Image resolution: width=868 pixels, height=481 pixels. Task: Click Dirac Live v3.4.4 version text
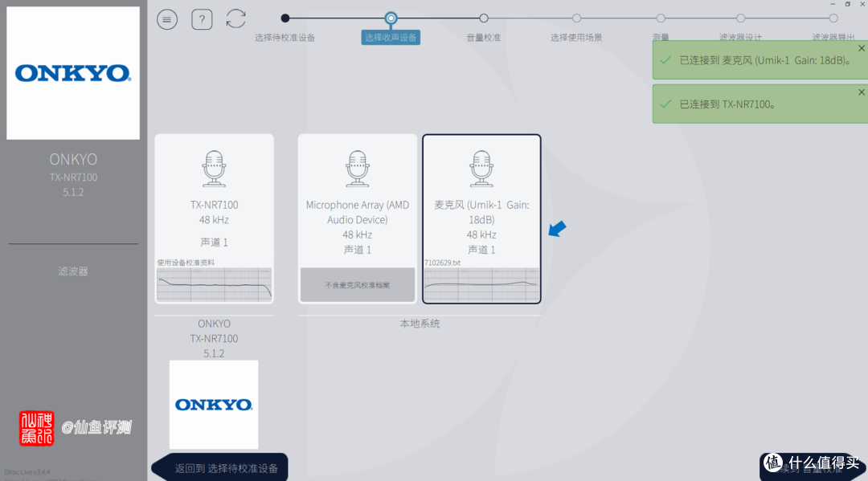tap(27, 472)
